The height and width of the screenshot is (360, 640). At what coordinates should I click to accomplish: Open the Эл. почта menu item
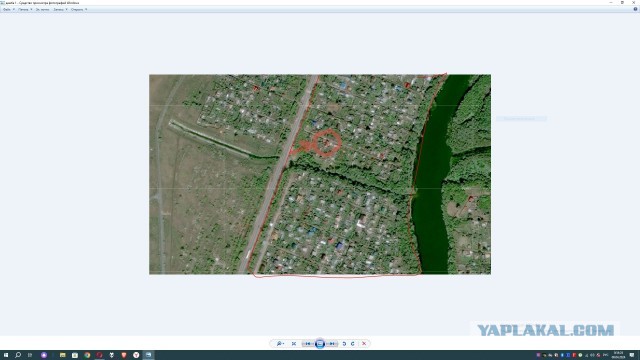(x=42, y=9)
